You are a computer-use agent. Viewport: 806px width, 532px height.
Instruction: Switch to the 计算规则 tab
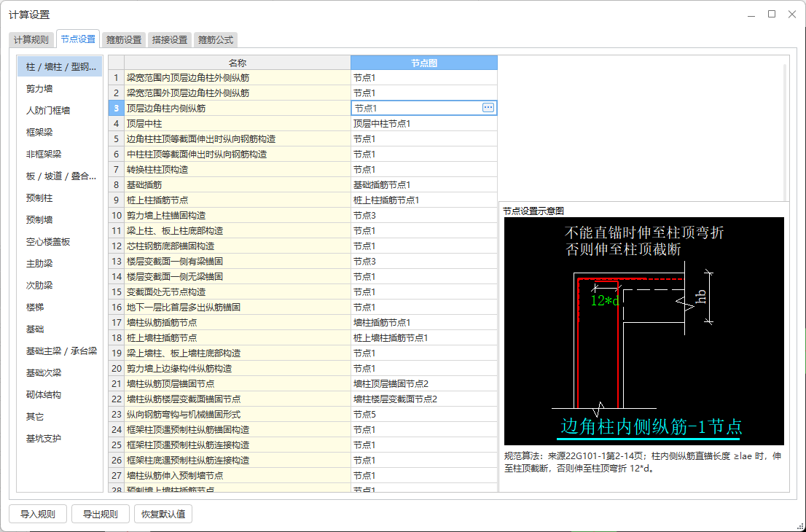click(x=31, y=39)
